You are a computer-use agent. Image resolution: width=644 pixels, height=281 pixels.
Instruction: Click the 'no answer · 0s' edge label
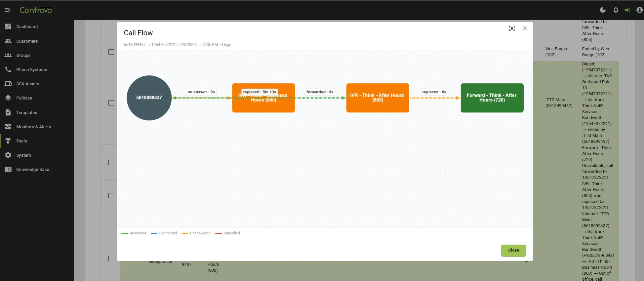[x=201, y=92]
